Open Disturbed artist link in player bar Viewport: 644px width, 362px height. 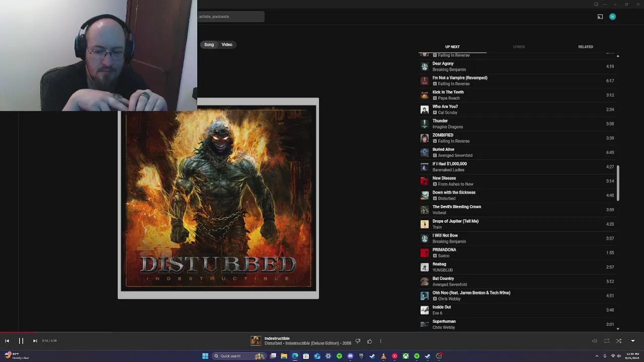pyautogui.click(x=274, y=343)
